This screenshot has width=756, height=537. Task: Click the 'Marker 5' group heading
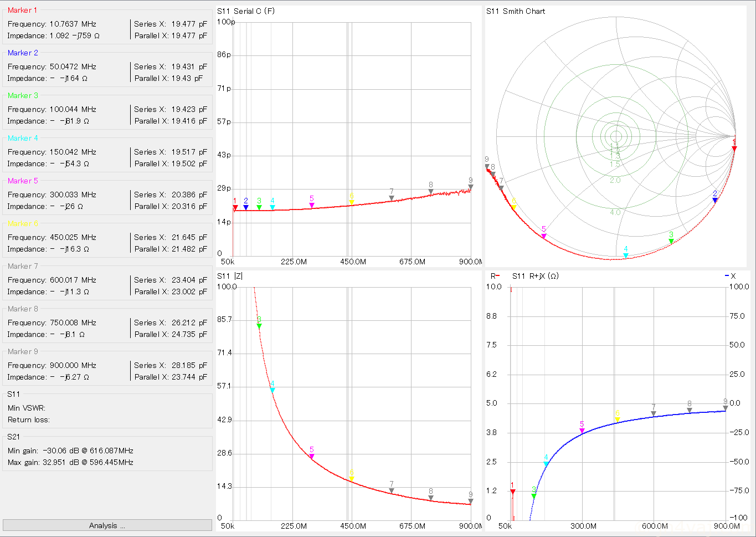pyautogui.click(x=23, y=181)
